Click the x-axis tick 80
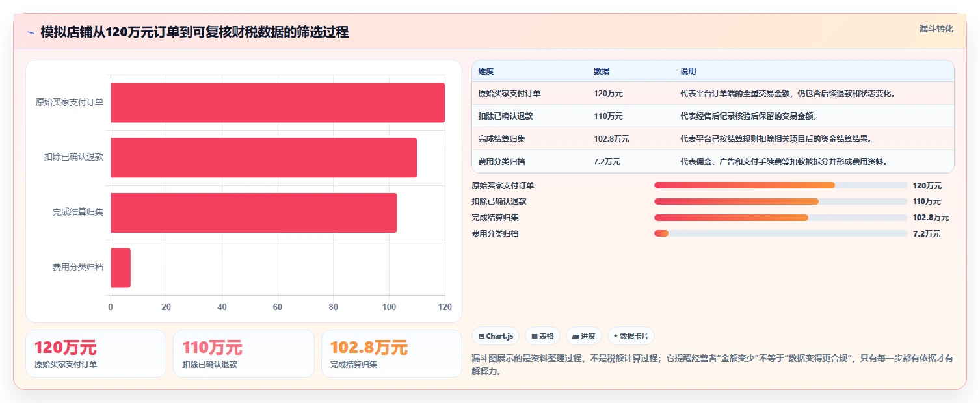 click(x=334, y=307)
